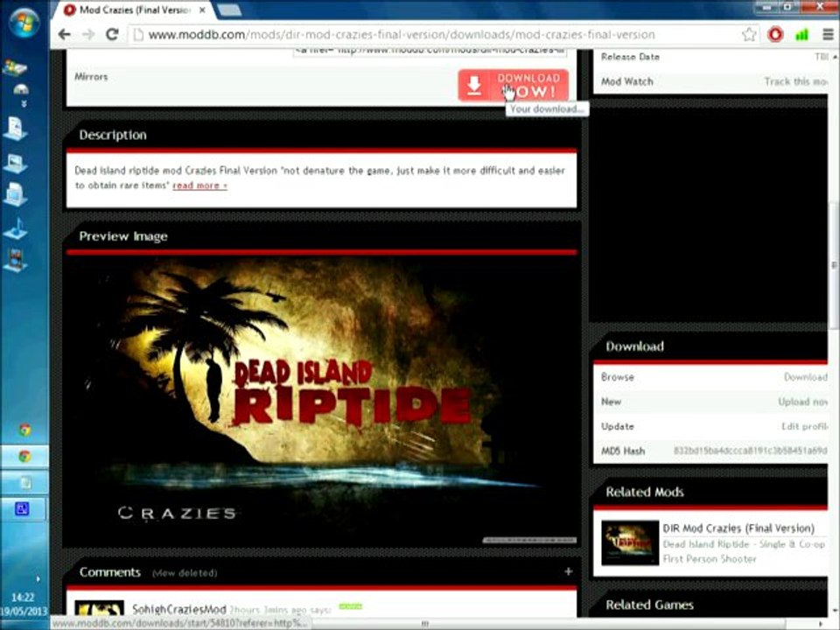
Task: Open a new tab beside Mod Crazies
Action: coord(229,10)
